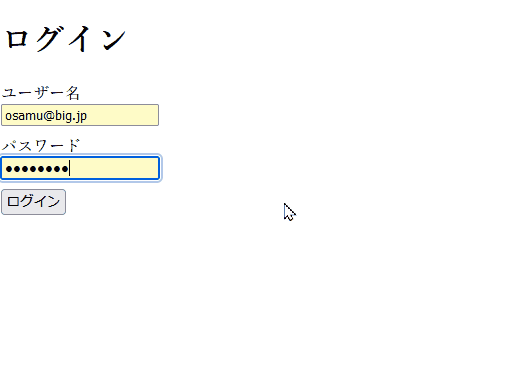Screen dimensions: 507x386
Task: Submit the form with the gray ログイン button
Action: [x=33, y=202]
